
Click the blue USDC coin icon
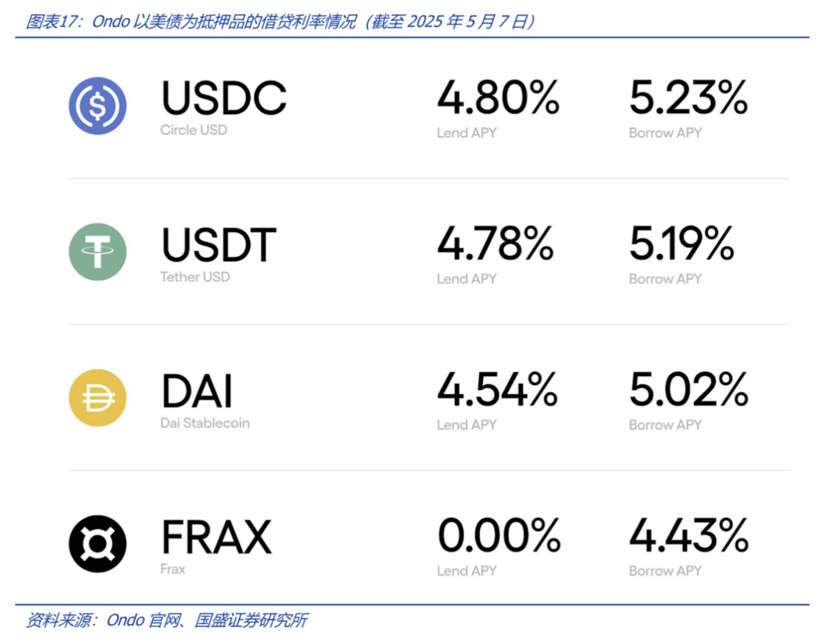point(98,106)
